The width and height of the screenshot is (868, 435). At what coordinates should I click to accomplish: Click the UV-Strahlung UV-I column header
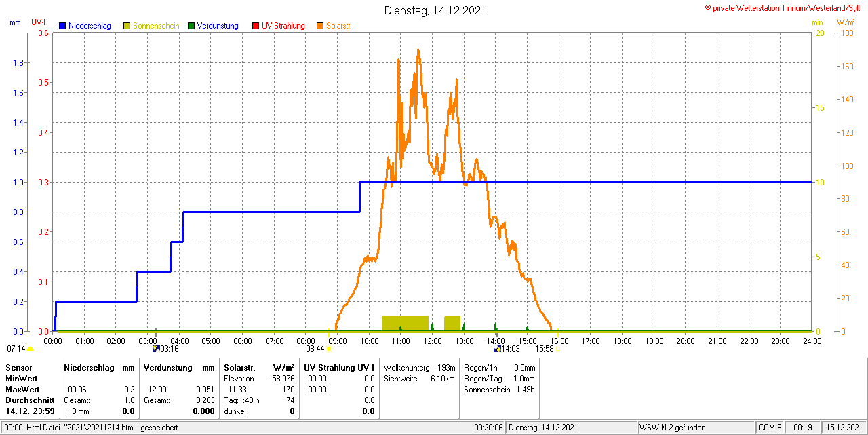339,367
